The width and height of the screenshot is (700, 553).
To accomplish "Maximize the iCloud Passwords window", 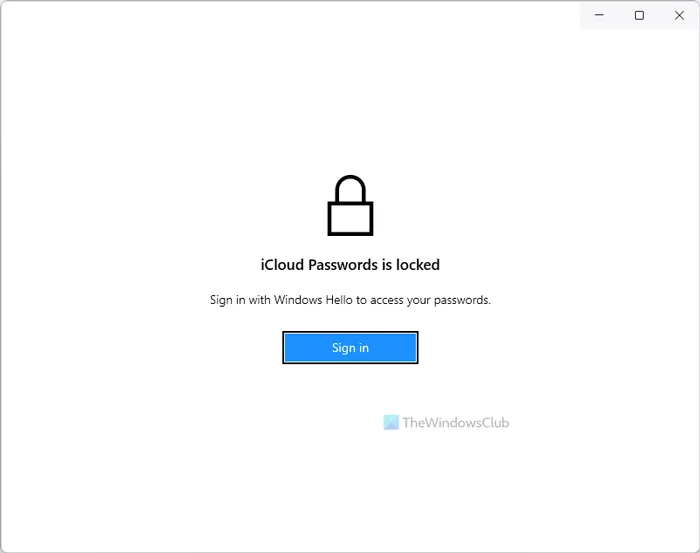I will (x=639, y=15).
